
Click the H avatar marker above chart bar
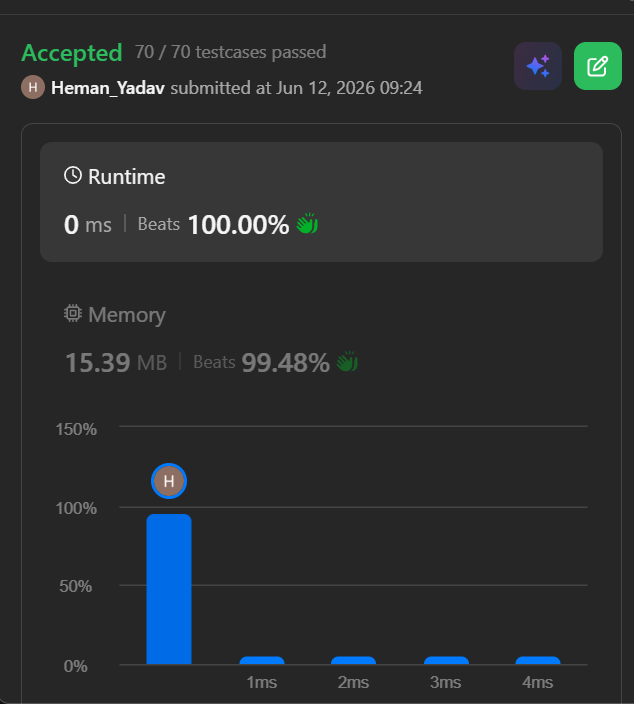click(169, 481)
